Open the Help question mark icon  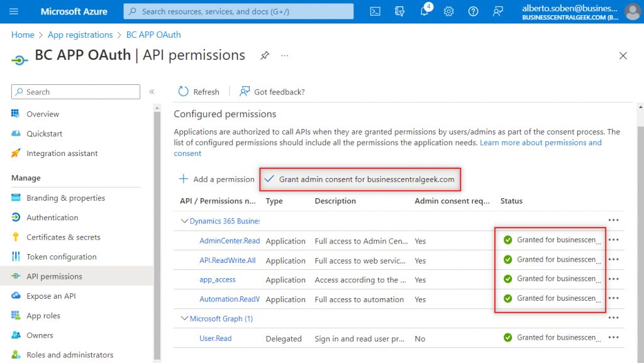[473, 11]
